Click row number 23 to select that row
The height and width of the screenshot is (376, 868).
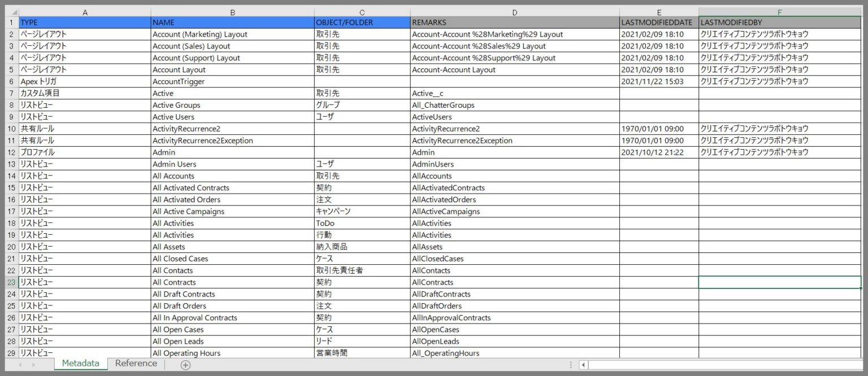click(10, 282)
